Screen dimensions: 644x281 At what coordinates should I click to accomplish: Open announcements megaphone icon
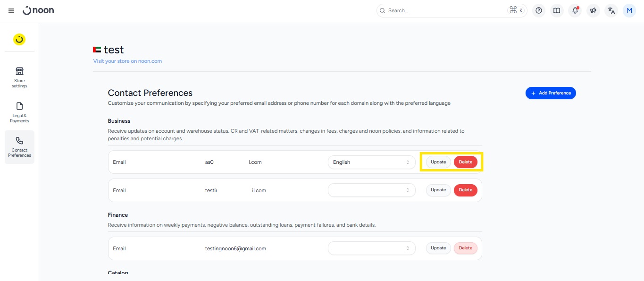click(593, 10)
